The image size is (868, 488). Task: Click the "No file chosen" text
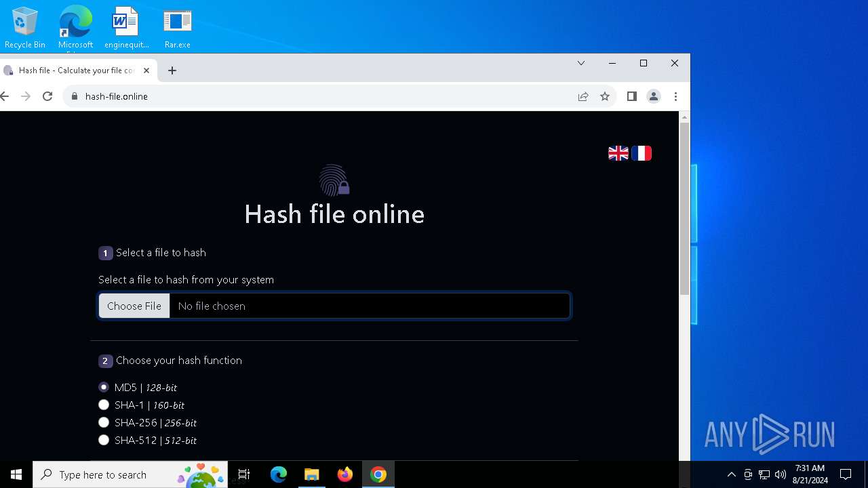tap(212, 306)
